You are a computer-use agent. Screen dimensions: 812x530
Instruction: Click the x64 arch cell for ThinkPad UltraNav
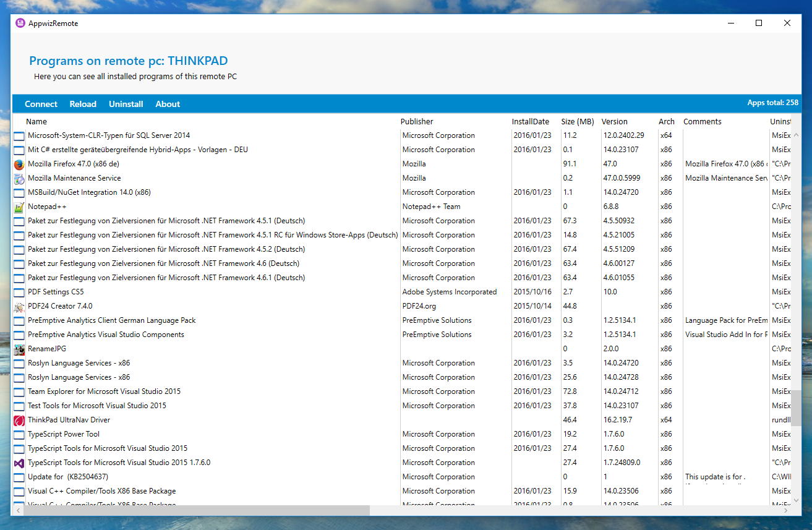666,420
